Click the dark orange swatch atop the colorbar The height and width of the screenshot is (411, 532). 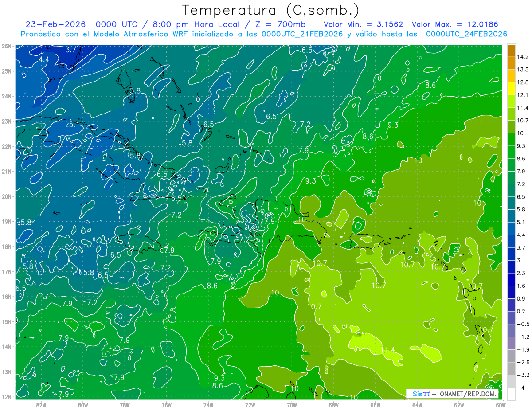point(511,51)
